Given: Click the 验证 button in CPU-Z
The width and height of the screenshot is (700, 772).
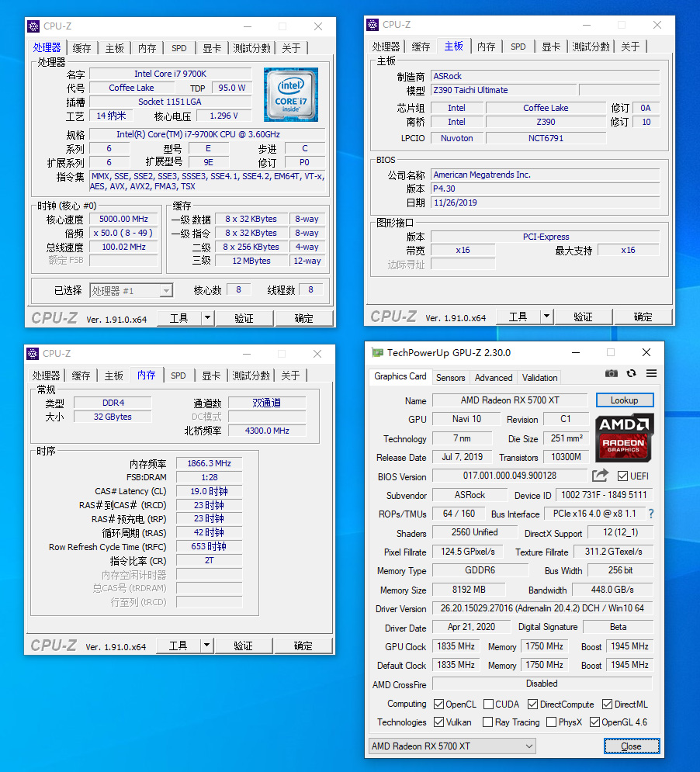Looking at the screenshot, I should point(245,317).
